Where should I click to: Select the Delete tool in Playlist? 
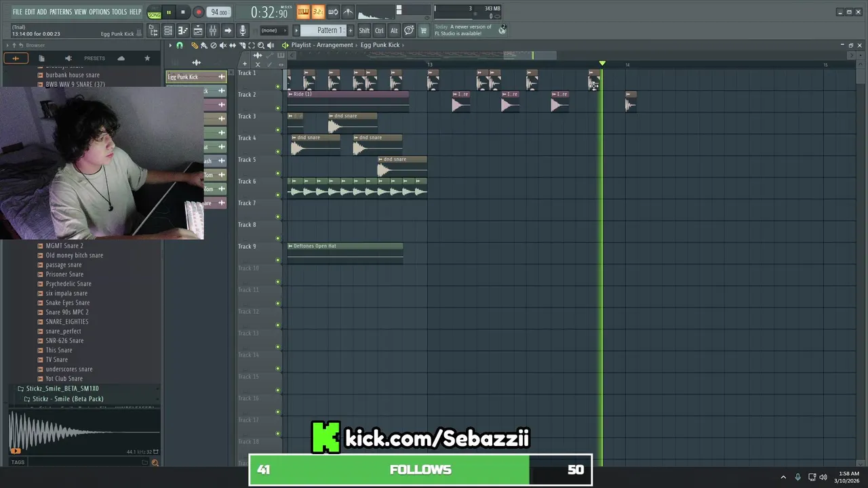[x=213, y=45]
